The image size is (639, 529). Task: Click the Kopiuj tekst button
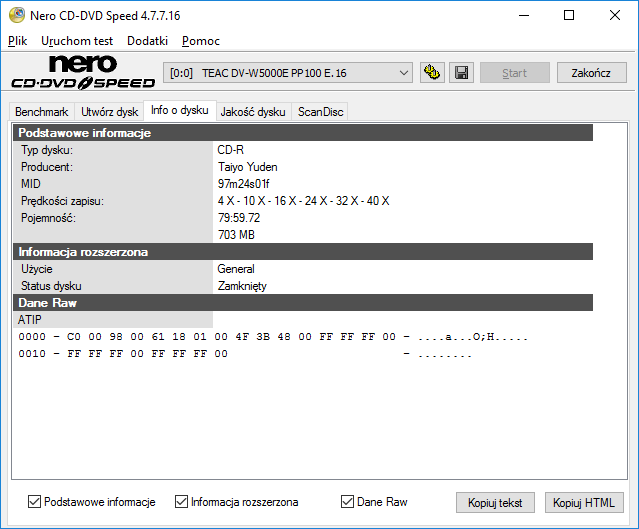pyautogui.click(x=495, y=503)
